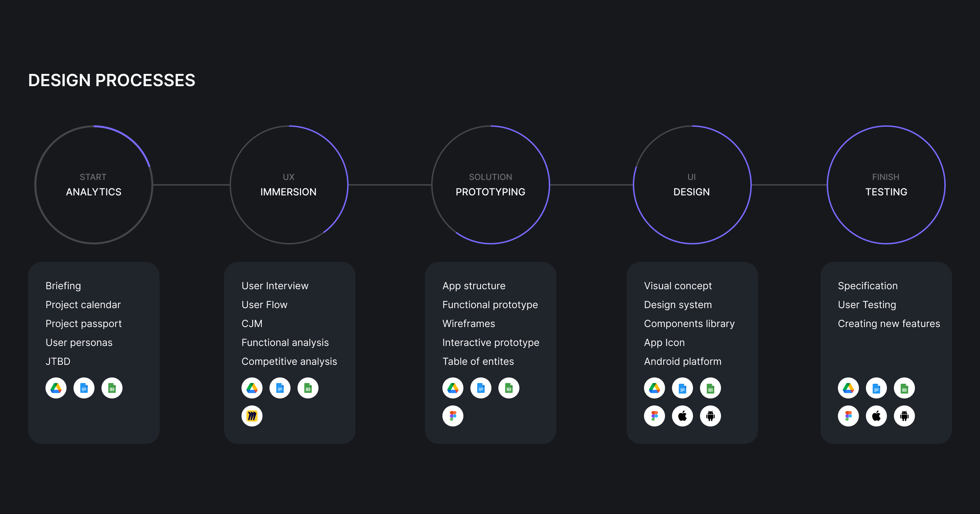
Task: Click the Android icon in Finish Testing card
Action: coord(904,416)
